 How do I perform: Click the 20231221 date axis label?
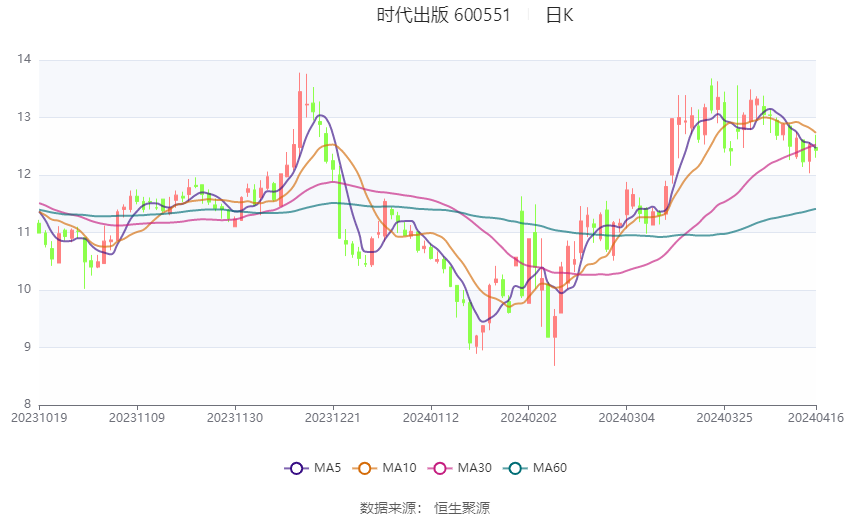pyautogui.click(x=332, y=418)
